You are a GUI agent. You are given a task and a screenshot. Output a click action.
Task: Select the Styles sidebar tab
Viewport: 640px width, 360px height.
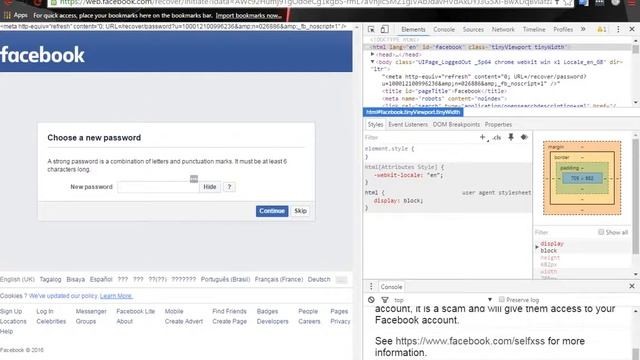[x=375, y=124]
